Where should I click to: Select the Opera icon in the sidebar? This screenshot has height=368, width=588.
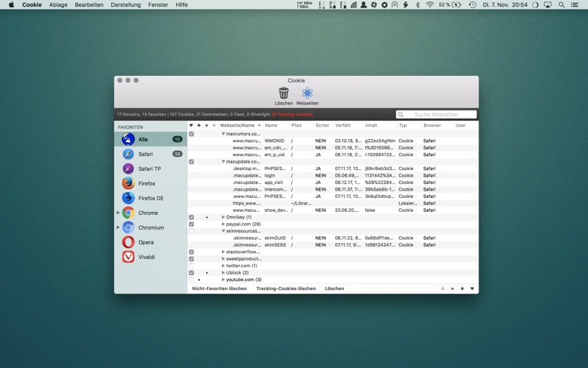128,242
